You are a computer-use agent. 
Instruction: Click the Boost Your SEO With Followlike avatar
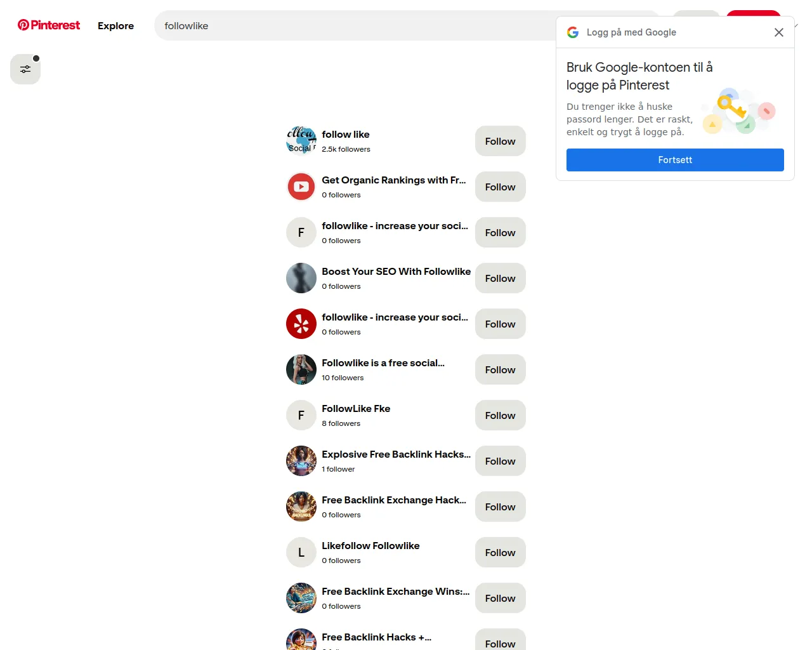tap(301, 278)
